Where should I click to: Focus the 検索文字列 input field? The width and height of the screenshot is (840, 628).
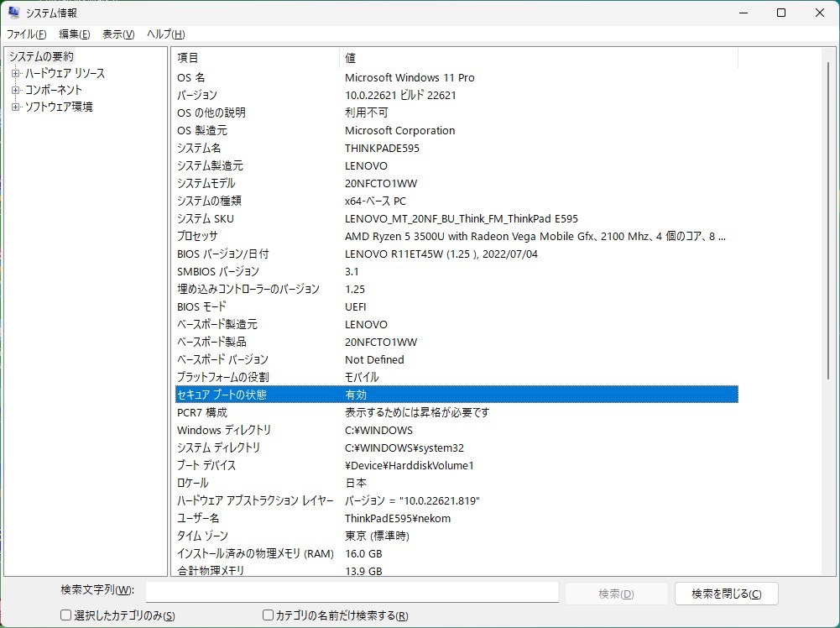point(352,592)
